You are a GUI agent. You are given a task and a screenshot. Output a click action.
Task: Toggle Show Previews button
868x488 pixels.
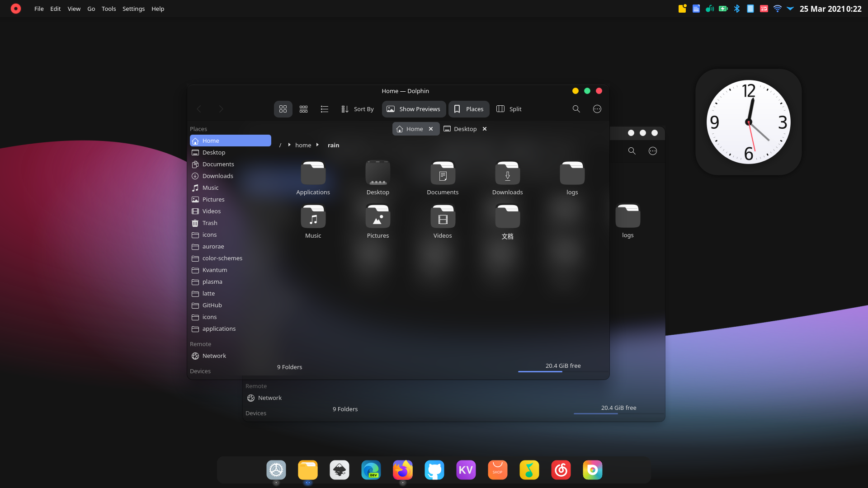(414, 109)
